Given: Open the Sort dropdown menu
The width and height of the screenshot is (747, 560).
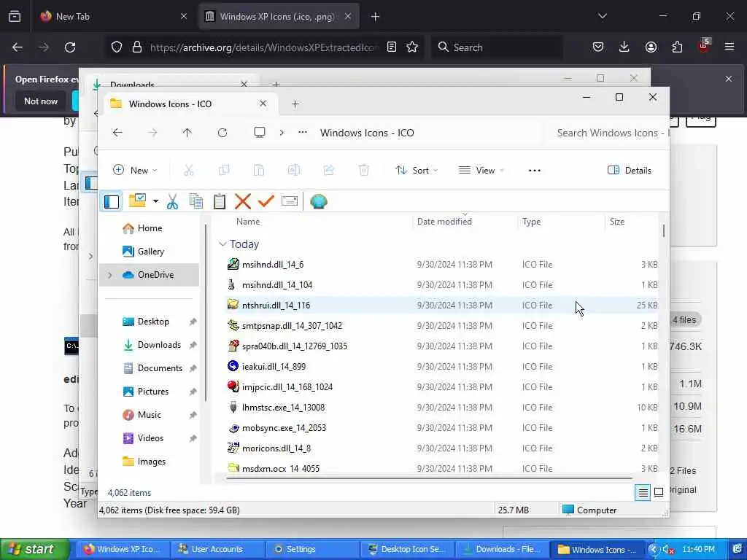Looking at the screenshot, I should tap(417, 170).
